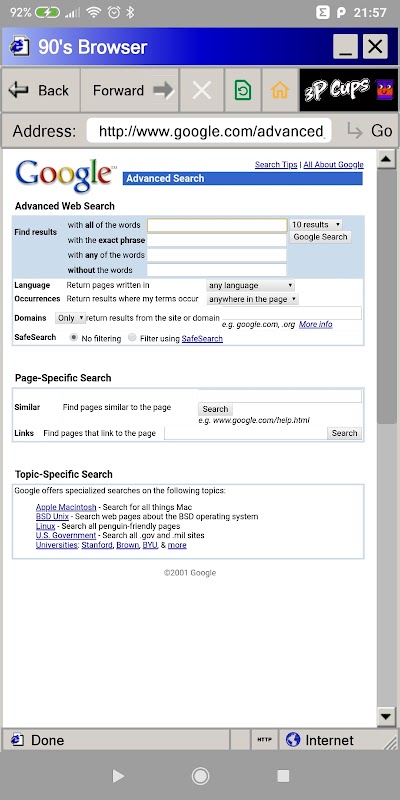Open the 10 results dropdown
This screenshot has height=800, width=400.
coord(316,224)
